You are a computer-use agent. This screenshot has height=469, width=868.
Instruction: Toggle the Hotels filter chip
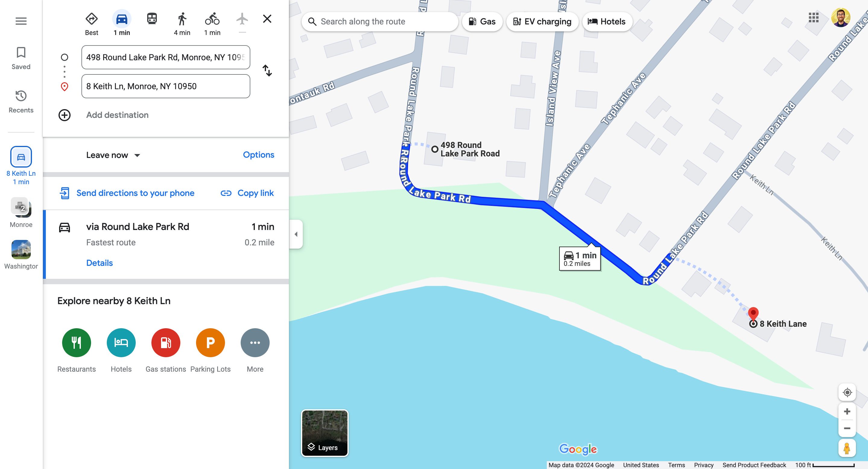pos(607,21)
